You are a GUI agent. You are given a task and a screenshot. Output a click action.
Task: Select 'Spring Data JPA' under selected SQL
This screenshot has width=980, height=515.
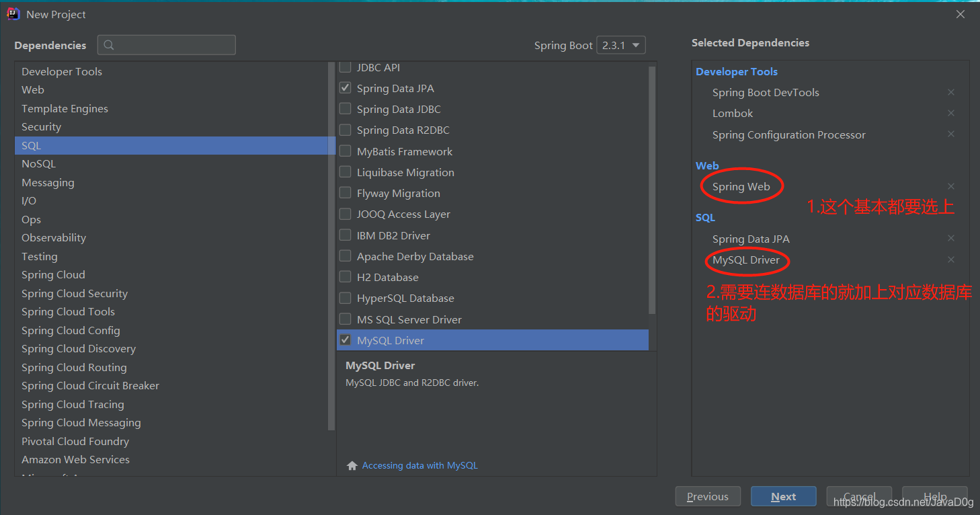751,239
